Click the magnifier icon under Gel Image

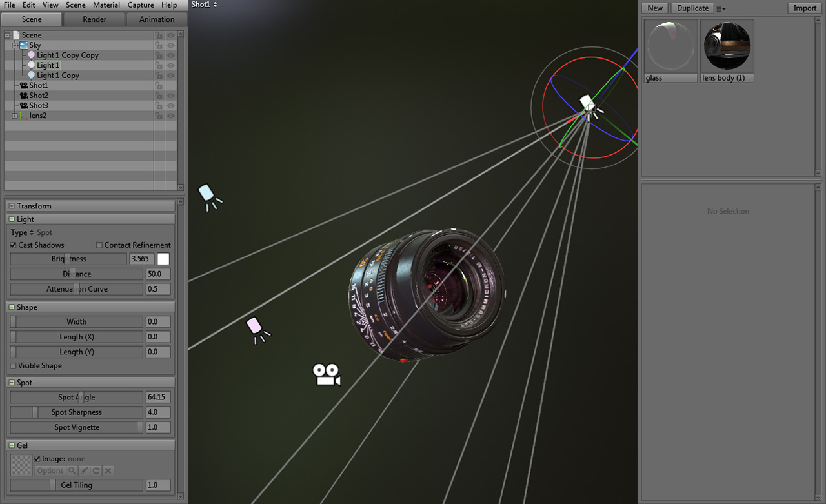tap(72, 471)
